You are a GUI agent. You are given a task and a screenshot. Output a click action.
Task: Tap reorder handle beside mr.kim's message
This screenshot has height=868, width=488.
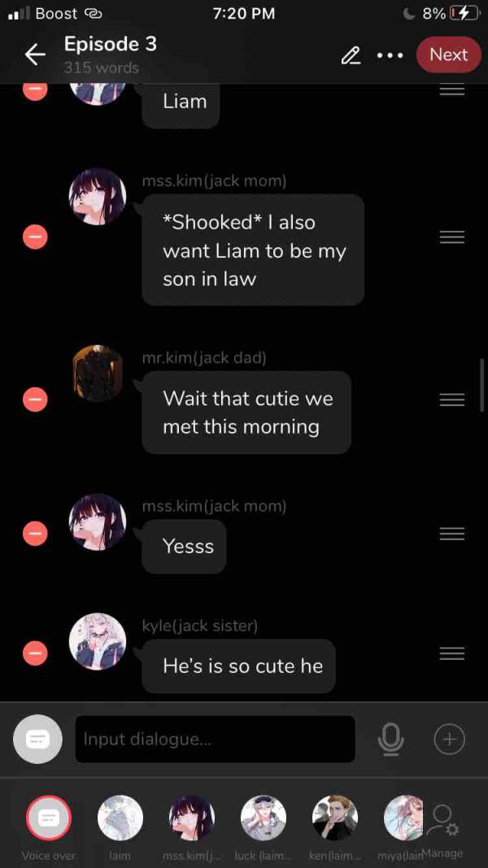(x=452, y=399)
